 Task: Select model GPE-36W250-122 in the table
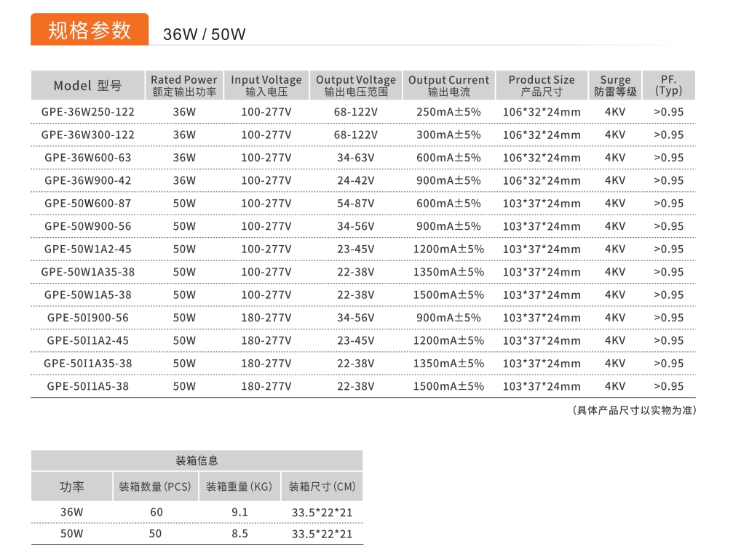(88, 112)
